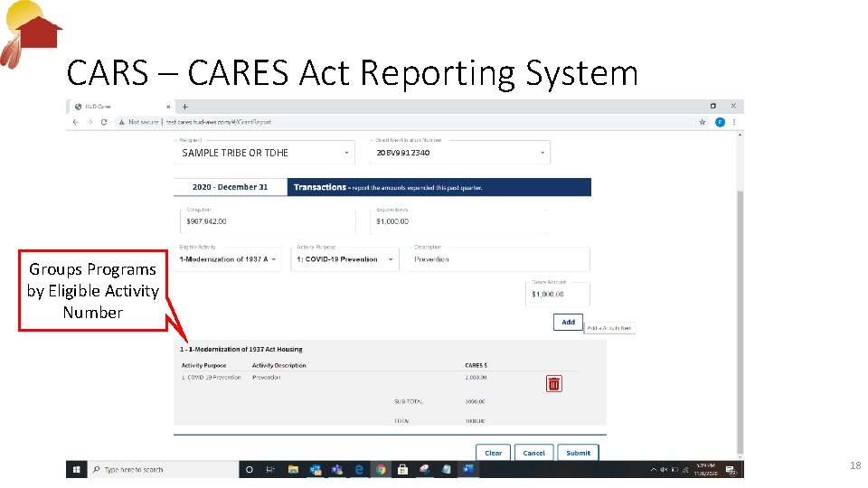Open the Chrome profile avatar
Screen dimensions: 868x488
click(x=720, y=122)
